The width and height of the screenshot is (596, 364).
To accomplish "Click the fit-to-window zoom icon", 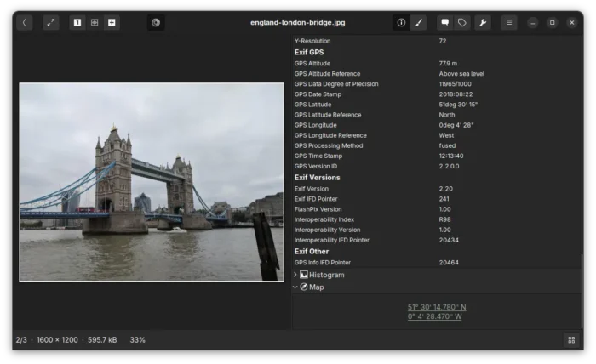I will tap(95, 22).
